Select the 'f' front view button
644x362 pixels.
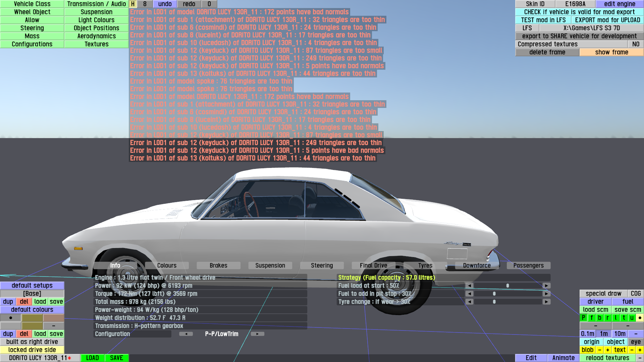[x=591, y=318]
